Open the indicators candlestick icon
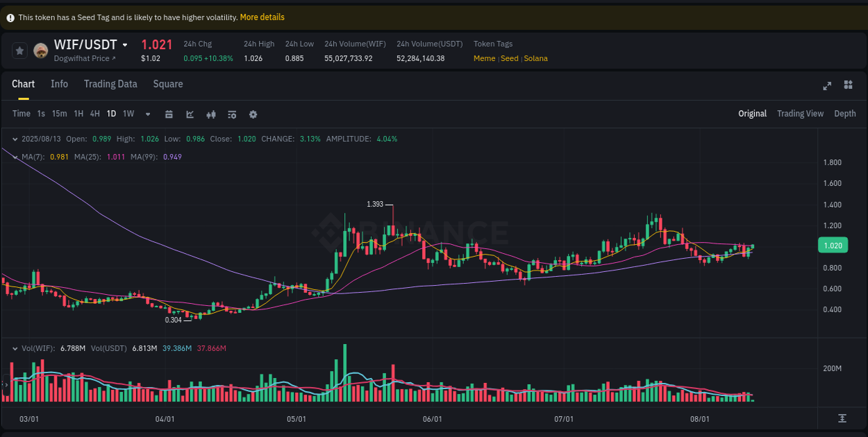The height and width of the screenshot is (437, 868). click(211, 113)
